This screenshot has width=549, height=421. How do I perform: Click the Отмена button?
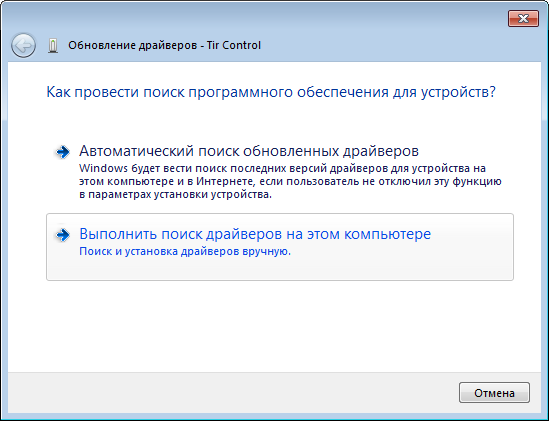494,393
